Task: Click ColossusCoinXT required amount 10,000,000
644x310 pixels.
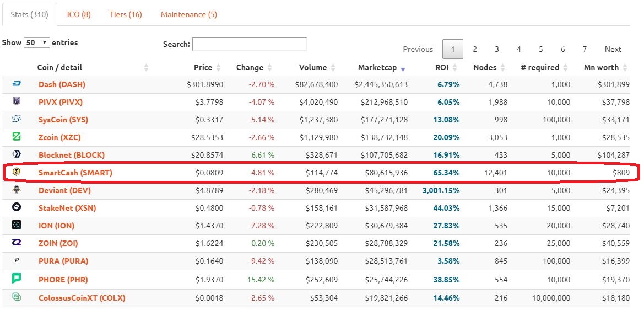Action: [550, 298]
